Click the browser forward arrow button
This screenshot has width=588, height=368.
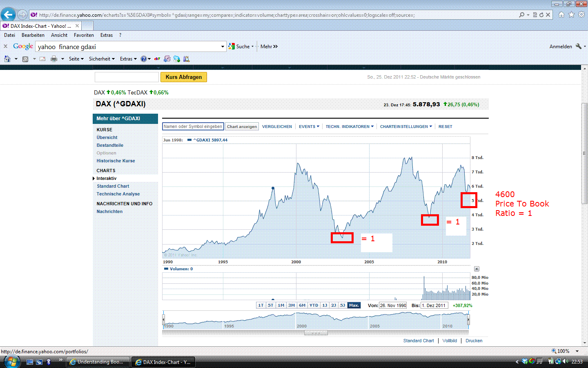coord(22,15)
